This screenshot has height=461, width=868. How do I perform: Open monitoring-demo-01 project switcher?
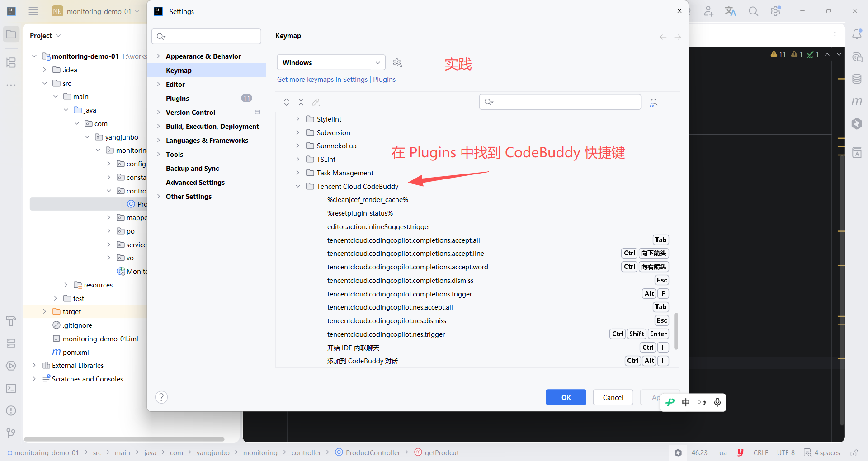point(96,11)
